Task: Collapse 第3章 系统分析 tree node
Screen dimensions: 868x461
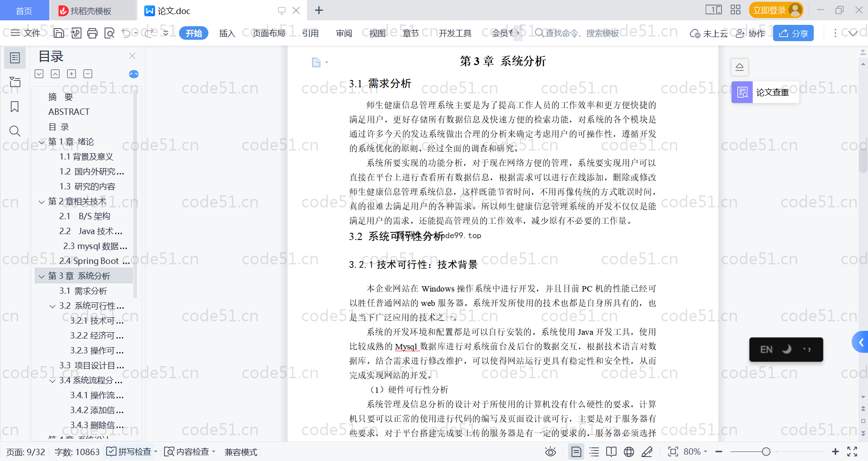Action: tap(42, 276)
